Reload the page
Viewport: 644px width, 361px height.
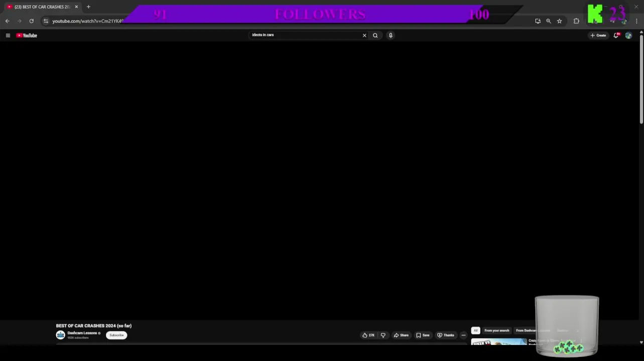point(31,21)
